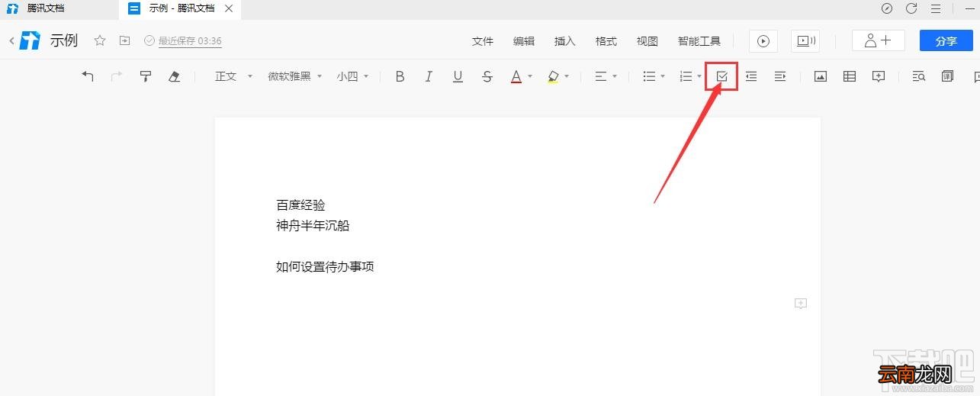
Task: Toggle bold formatting
Action: (400, 76)
